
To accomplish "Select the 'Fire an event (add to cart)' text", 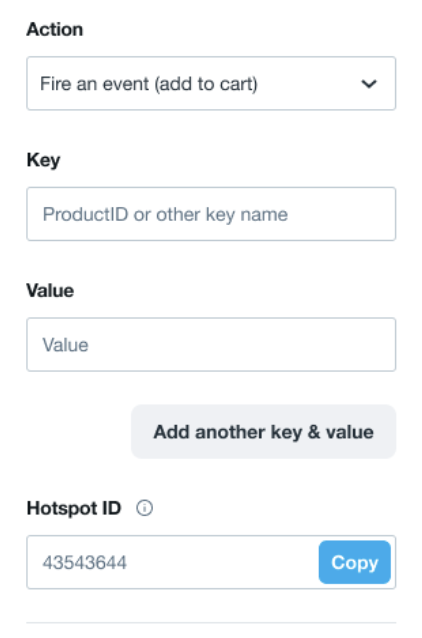I will (149, 84).
